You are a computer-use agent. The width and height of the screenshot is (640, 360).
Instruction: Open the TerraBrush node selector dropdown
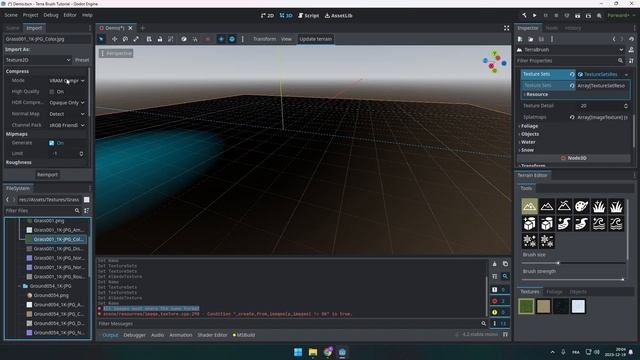click(x=570, y=50)
